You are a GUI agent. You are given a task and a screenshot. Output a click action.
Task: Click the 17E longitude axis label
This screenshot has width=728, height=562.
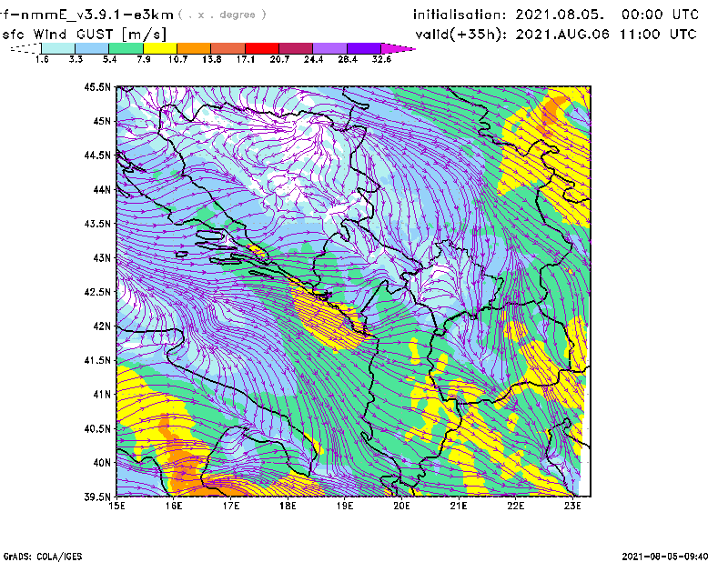[x=231, y=506]
